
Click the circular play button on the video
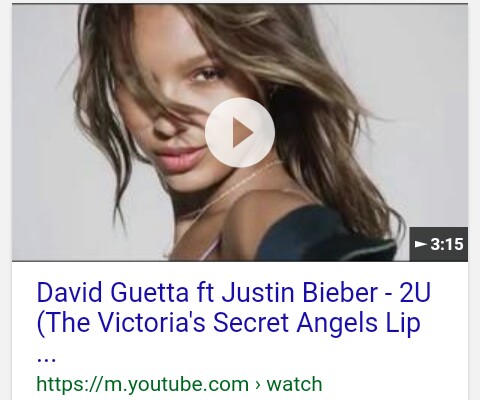click(240, 132)
